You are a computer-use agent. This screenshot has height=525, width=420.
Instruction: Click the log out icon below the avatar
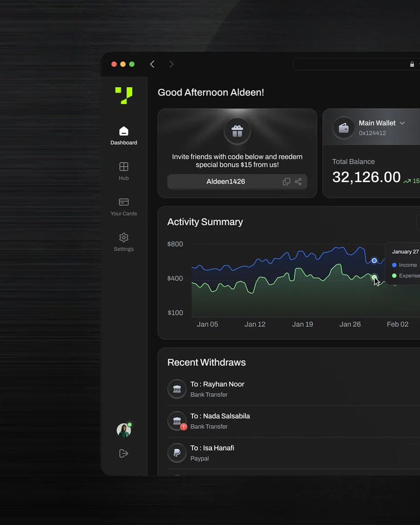(x=124, y=453)
